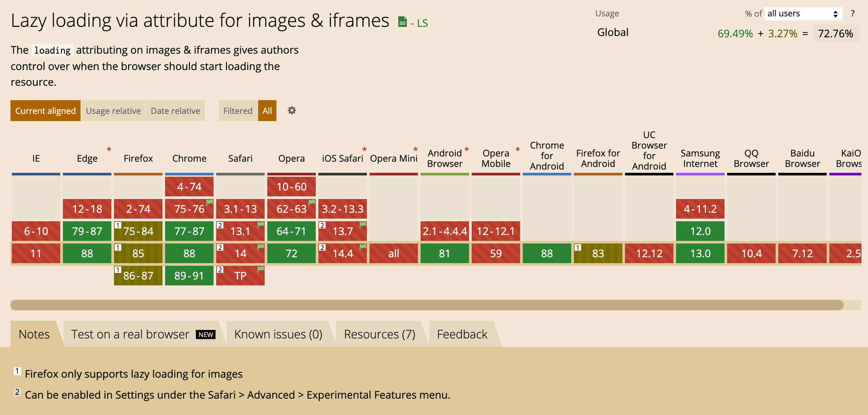Open the all users dropdown selector
Image resolution: width=868 pixels, height=415 pixels.
(803, 13)
